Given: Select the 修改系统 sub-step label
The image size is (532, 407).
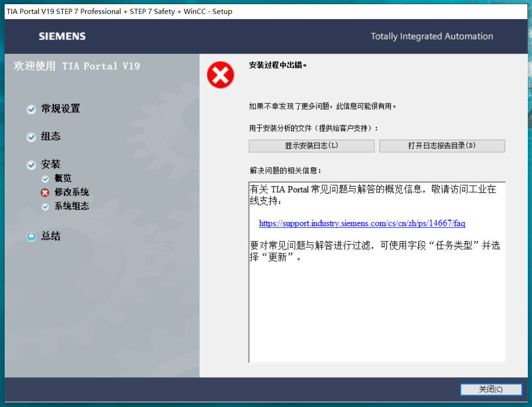Looking at the screenshot, I should 71,192.
